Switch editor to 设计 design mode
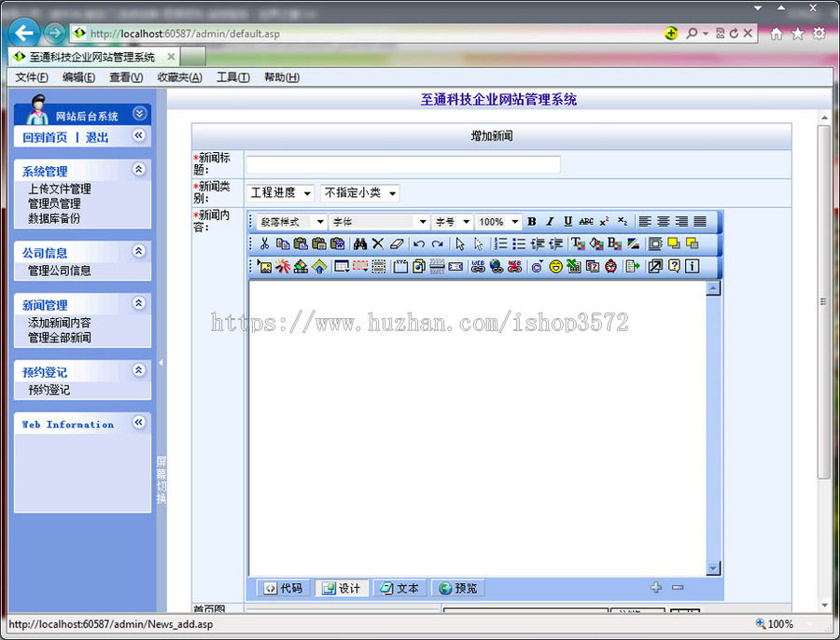Image resolution: width=840 pixels, height=640 pixels. coord(342,588)
